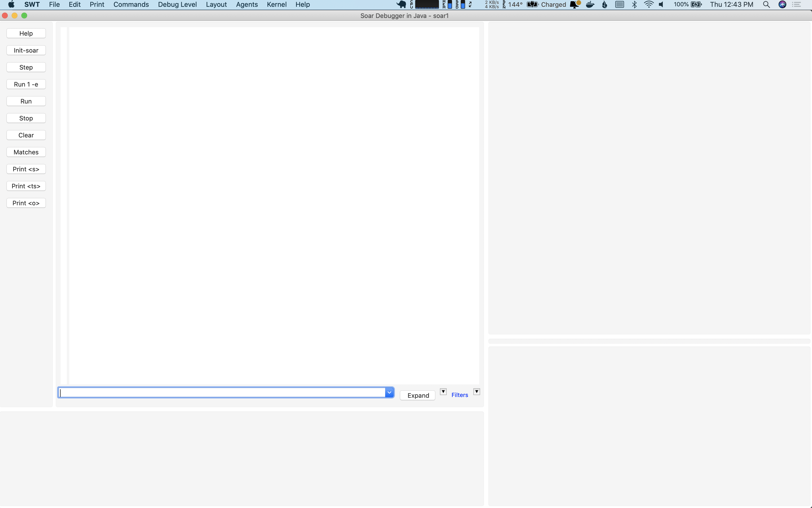Click the Bluetooth status icon
Screen dimensions: 812x508
pyautogui.click(x=634, y=4)
